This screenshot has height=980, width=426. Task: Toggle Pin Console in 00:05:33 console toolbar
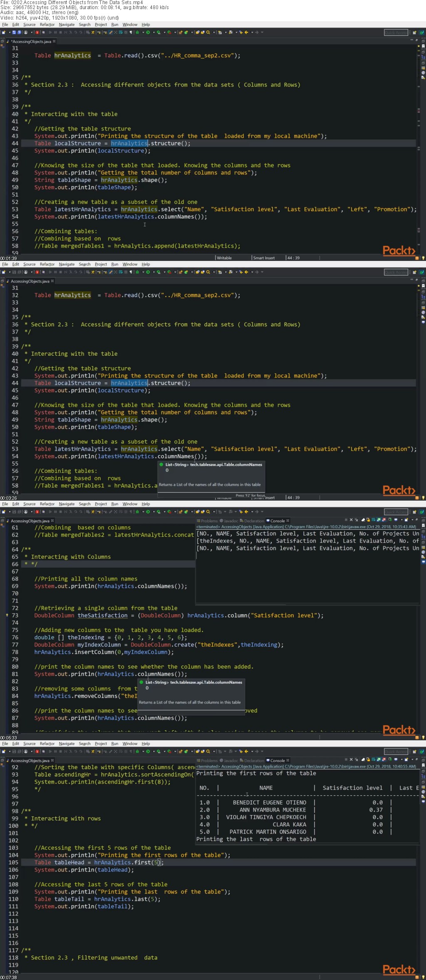click(x=390, y=520)
